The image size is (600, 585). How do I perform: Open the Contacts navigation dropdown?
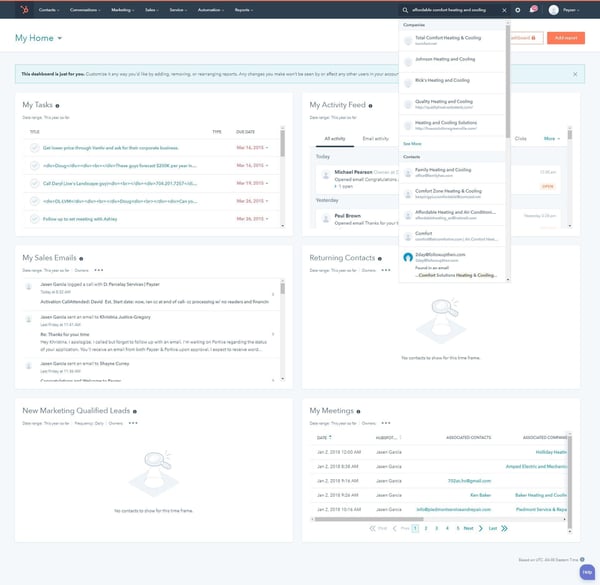[x=49, y=10]
